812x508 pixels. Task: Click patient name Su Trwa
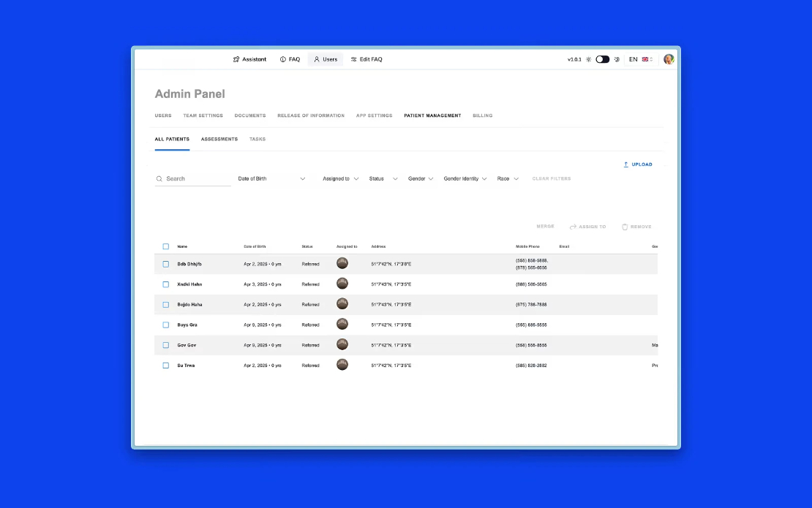click(x=186, y=365)
